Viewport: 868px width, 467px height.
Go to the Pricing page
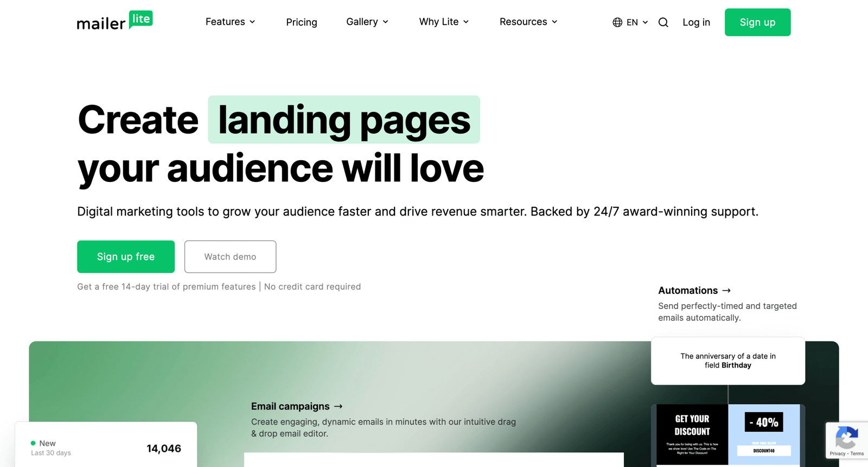[301, 22]
